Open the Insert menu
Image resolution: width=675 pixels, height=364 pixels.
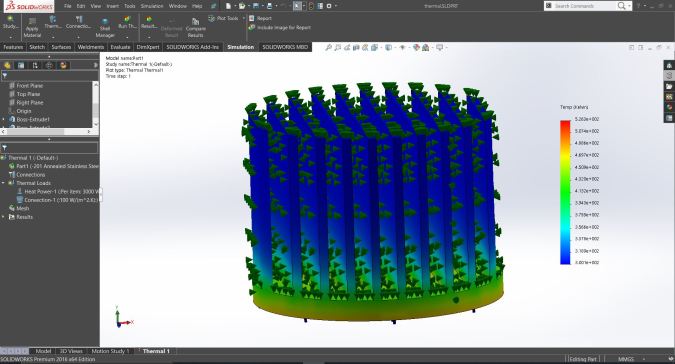click(112, 6)
